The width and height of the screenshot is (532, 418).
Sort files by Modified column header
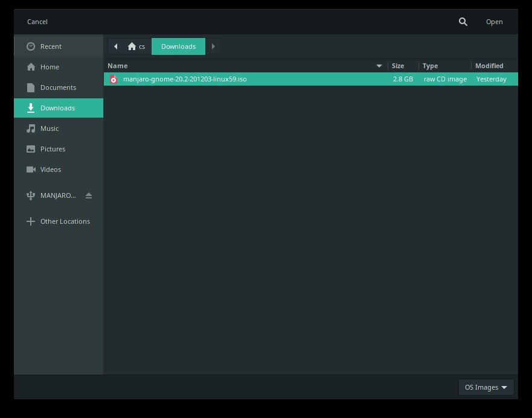[x=495, y=66]
